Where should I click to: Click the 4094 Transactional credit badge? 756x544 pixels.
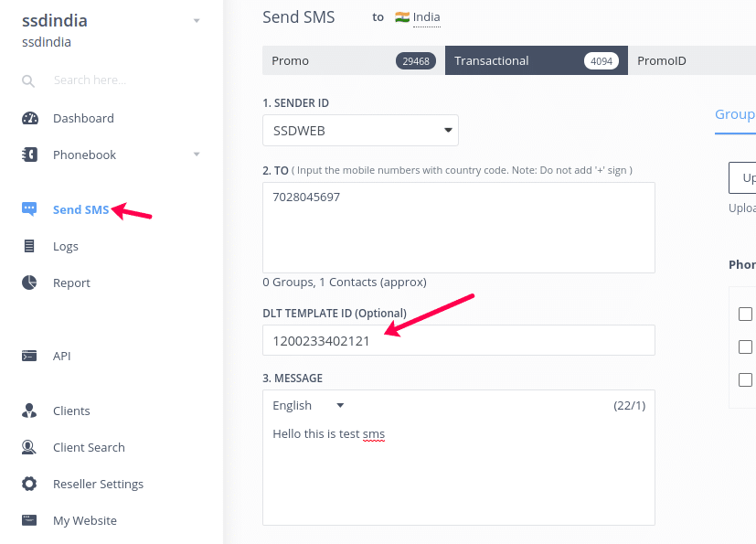click(602, 61)
